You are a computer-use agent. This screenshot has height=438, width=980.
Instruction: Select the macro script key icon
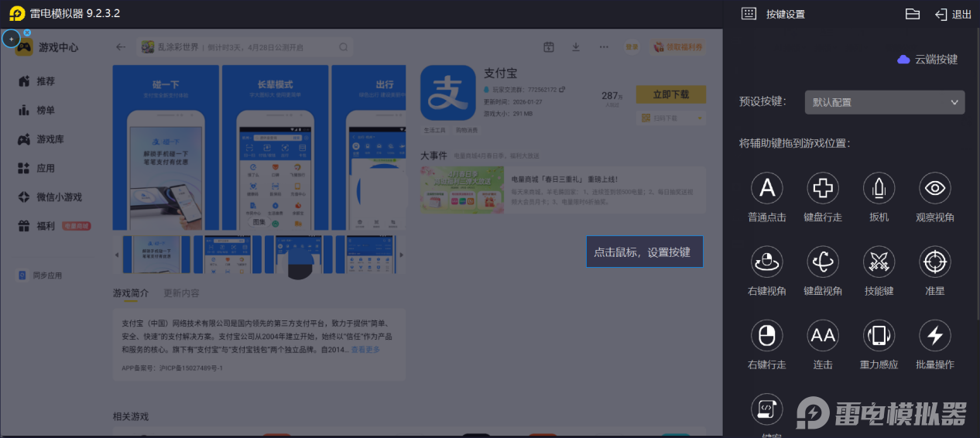pos(767,409)
